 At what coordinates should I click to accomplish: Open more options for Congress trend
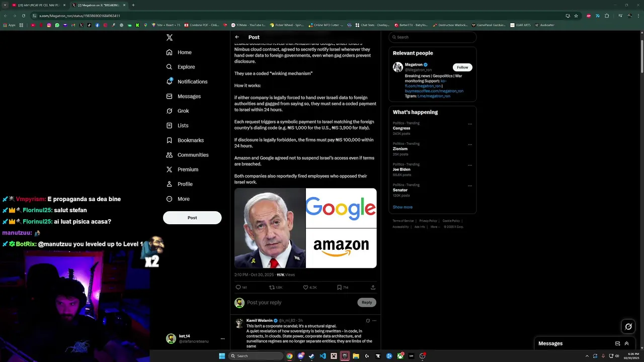coord(470,124)
